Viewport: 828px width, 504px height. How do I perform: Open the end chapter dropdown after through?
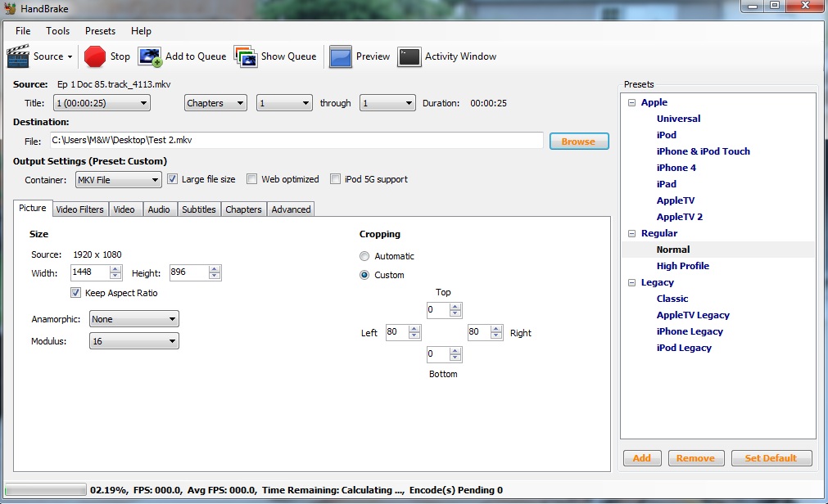click(x=387, y=103)
